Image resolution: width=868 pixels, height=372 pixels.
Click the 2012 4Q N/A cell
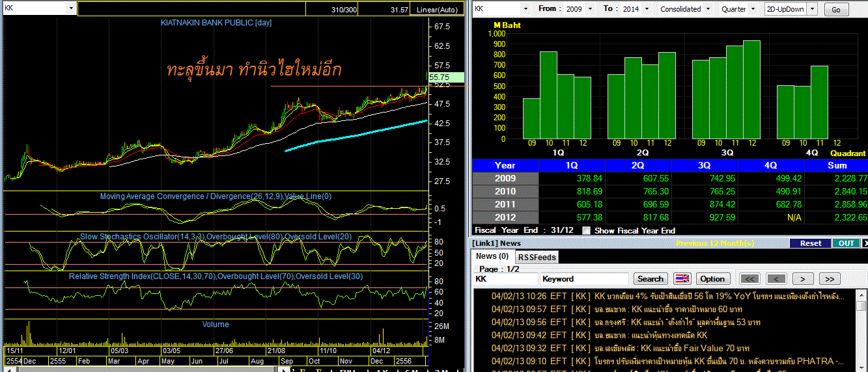794,217
